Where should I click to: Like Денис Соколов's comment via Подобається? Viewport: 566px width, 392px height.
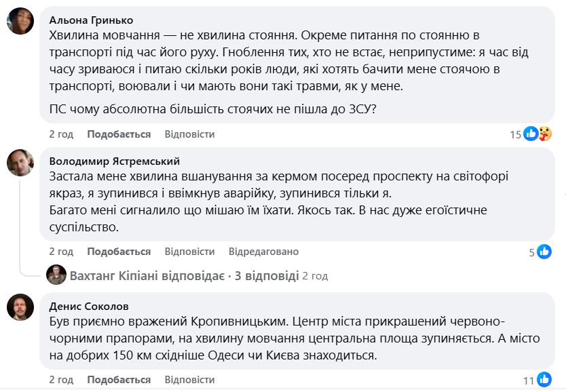point(119,379)
